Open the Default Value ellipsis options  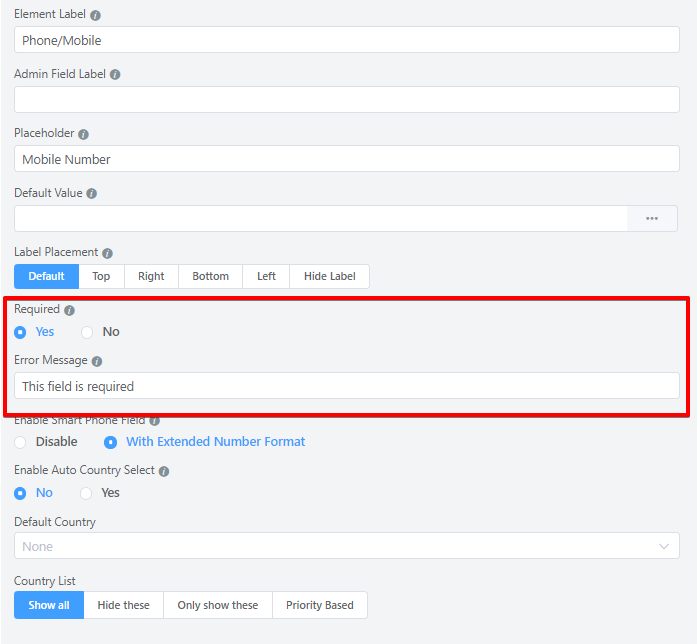652,219
